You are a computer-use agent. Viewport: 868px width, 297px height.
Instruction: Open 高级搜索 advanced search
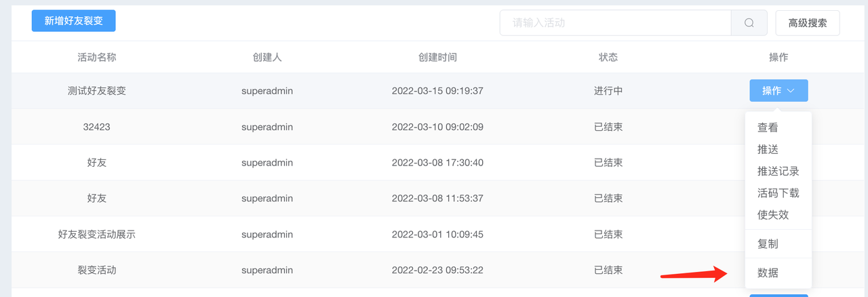(808, 22)
